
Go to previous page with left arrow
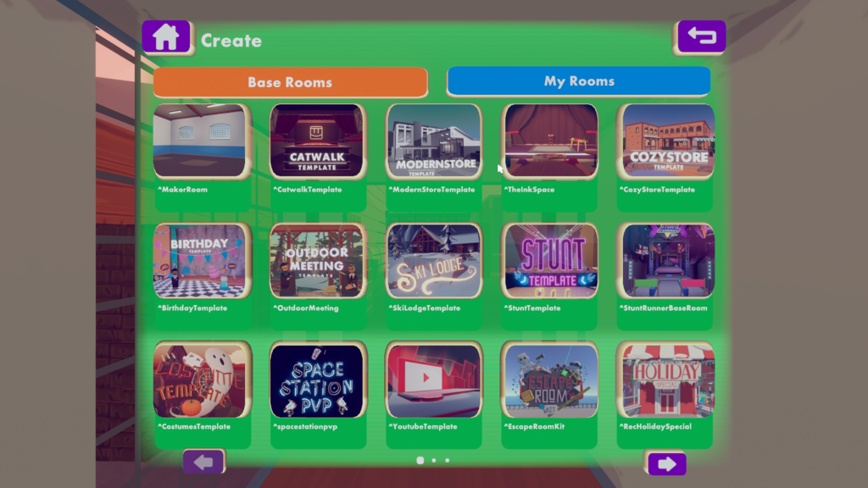tap(203, 462)
